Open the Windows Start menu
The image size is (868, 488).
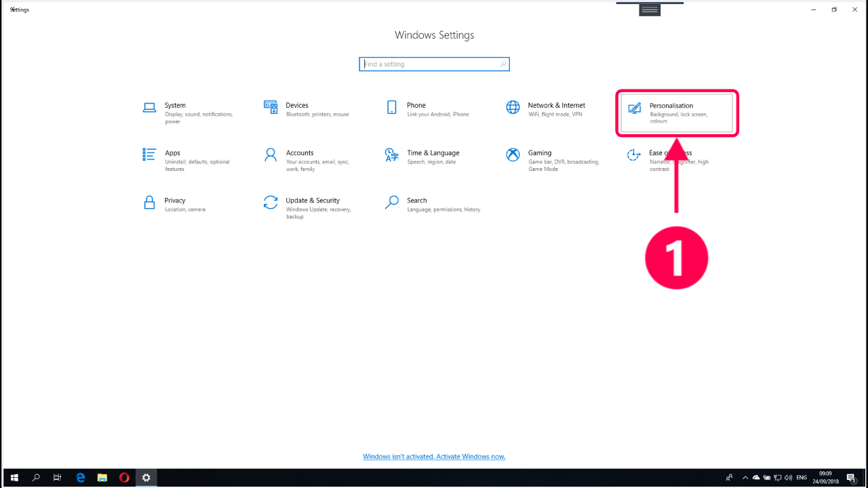tap(14, 478)
